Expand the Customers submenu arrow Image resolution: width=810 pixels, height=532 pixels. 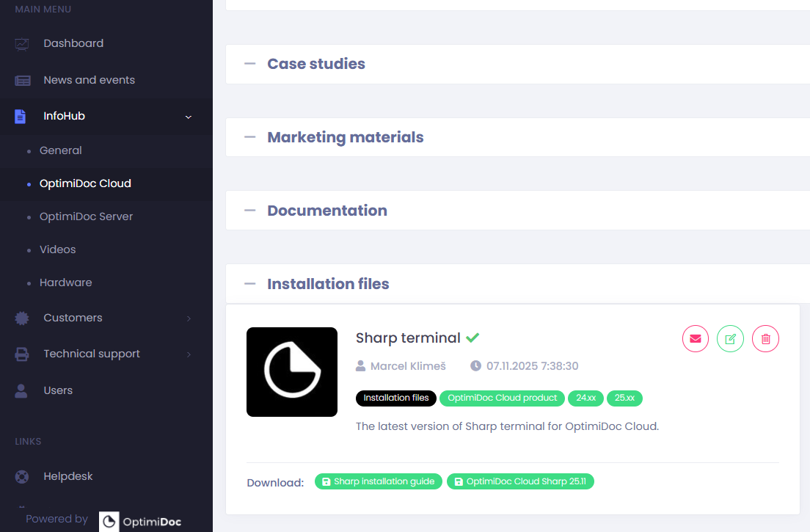point(189,318)
